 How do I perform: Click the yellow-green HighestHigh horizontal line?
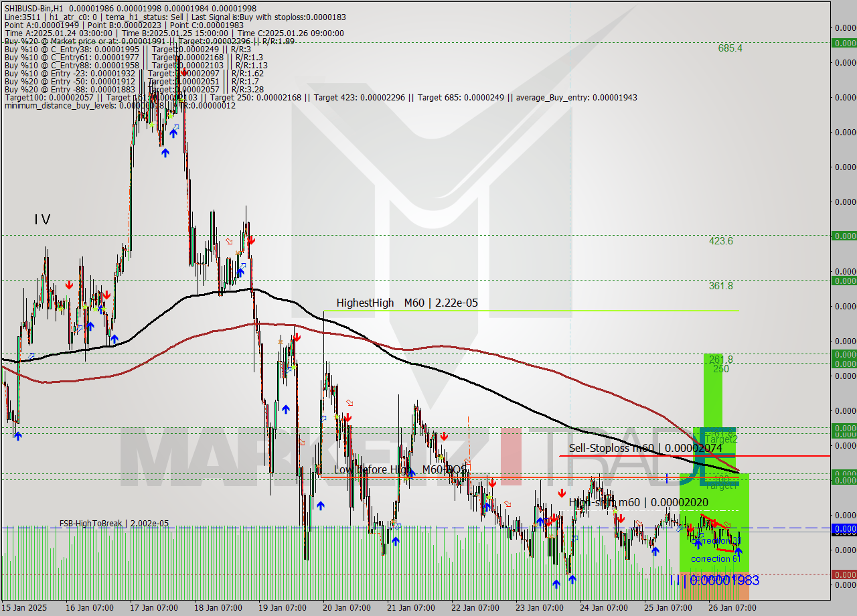530,311
